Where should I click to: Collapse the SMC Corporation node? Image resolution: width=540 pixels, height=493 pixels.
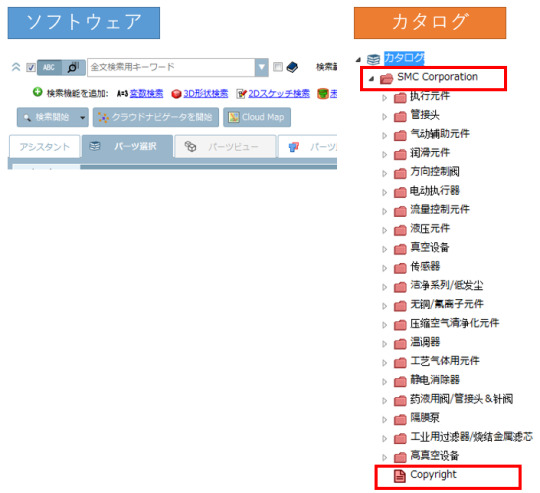point(371,79)
